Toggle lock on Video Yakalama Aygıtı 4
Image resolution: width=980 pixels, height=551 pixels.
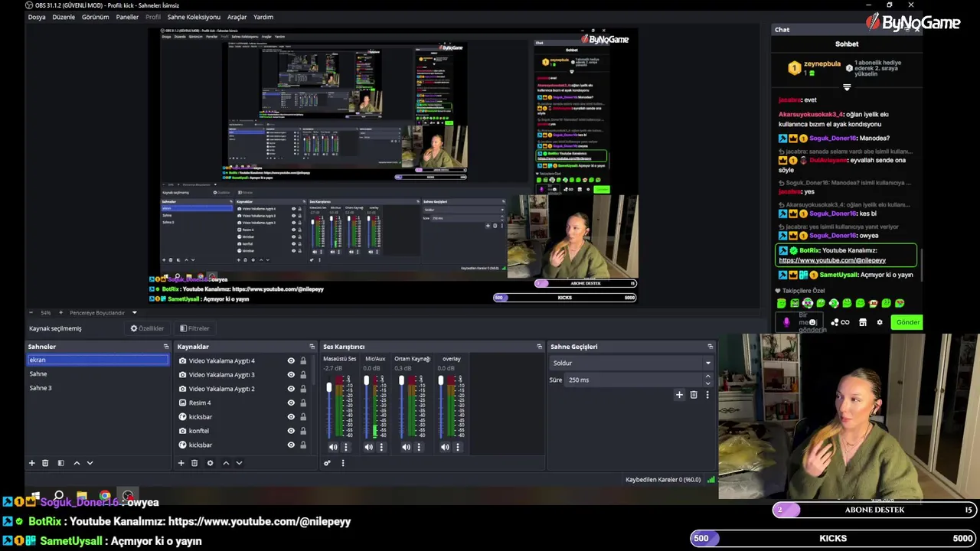(x=303, y=361)
